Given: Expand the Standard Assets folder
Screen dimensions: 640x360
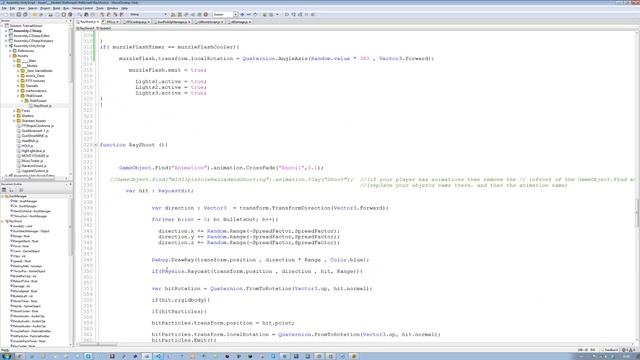Looking at the screenshot, I should [14, 121].
